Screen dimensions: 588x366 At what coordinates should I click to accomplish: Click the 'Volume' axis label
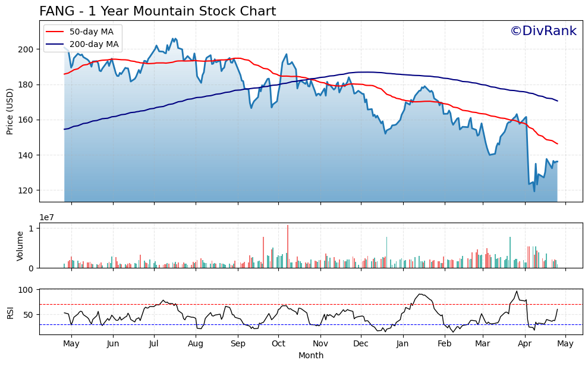tap(20, 246)
